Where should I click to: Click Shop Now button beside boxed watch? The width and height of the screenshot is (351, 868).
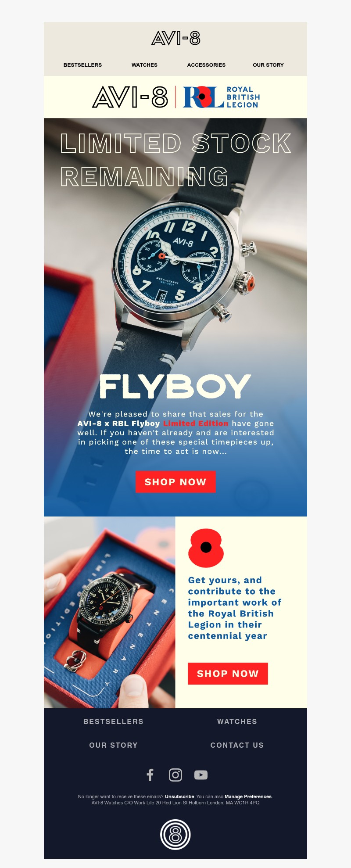point(228,674)
